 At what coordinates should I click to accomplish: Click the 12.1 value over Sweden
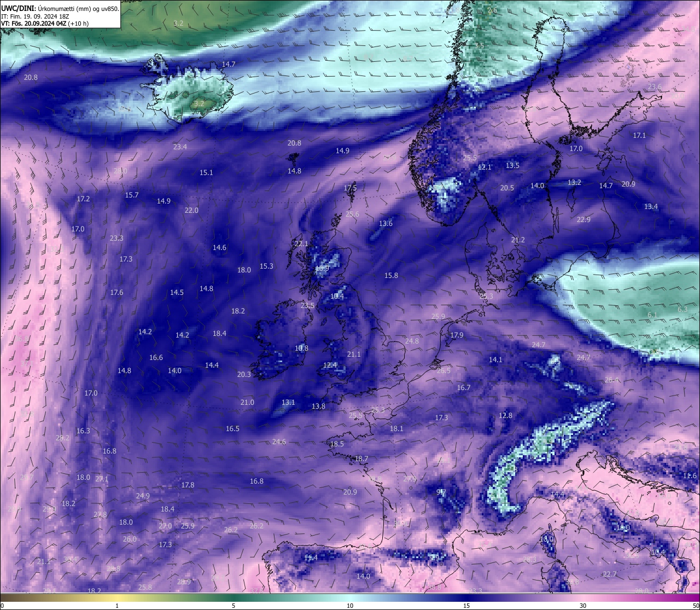[x=485, y=167]
